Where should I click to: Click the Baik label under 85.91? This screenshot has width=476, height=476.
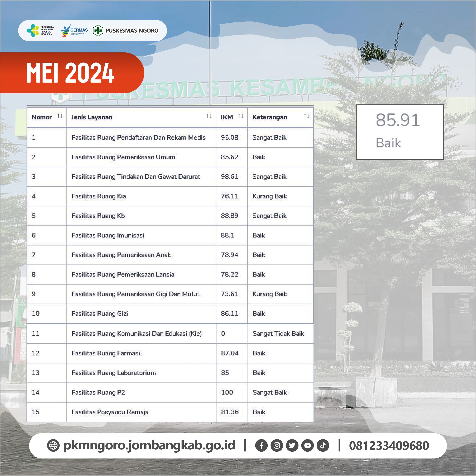point(388,143)
